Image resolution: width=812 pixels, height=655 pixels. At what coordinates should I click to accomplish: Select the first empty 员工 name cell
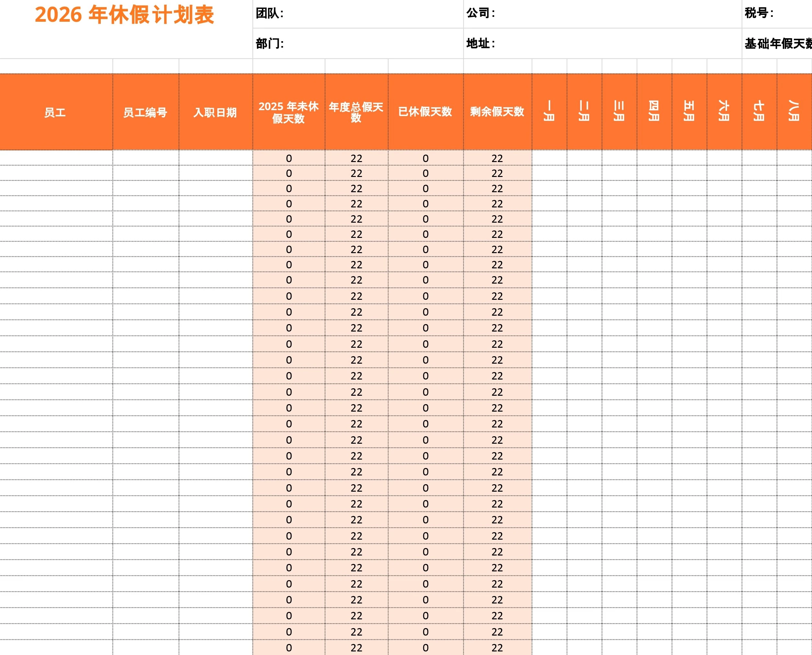point(56,158)
